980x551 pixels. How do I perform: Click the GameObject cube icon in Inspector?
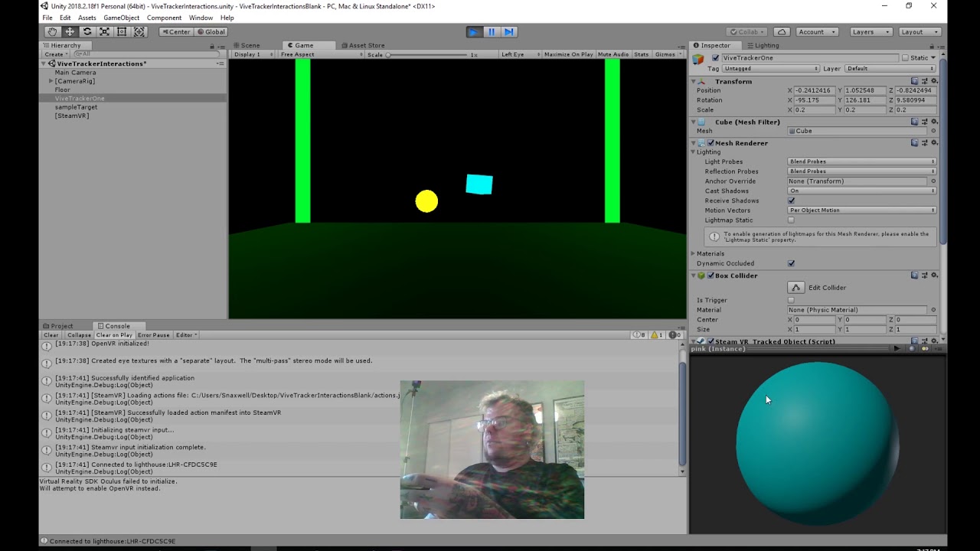point(698,59)
